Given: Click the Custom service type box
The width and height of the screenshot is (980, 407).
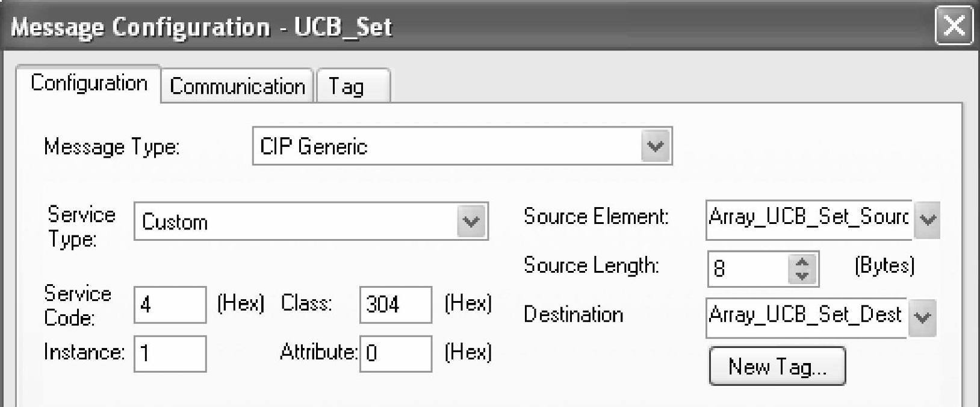Looking at the screenshot, I should 295,222.
